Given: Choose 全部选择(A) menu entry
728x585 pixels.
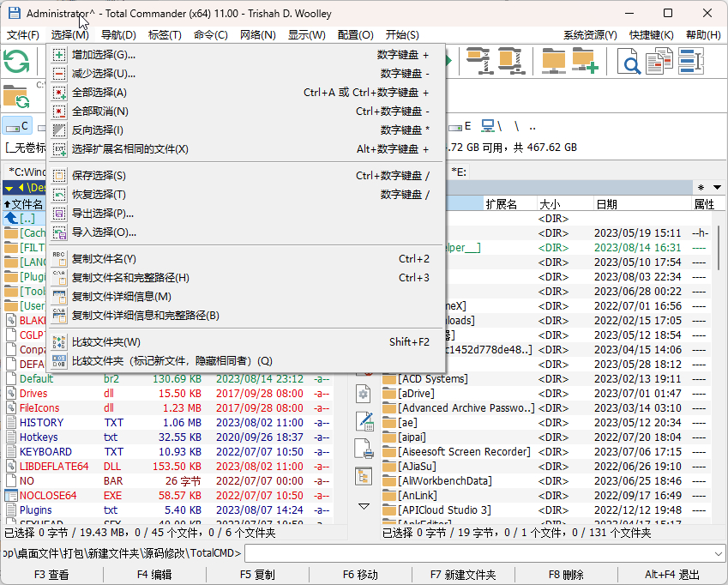Looking at the screenshot, I should tap(246, 93).
